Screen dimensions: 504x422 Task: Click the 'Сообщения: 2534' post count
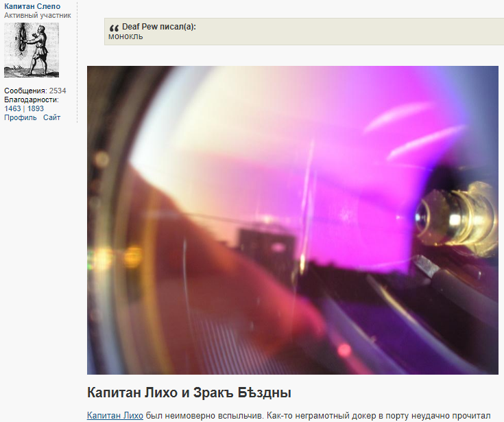click(35, 91)
